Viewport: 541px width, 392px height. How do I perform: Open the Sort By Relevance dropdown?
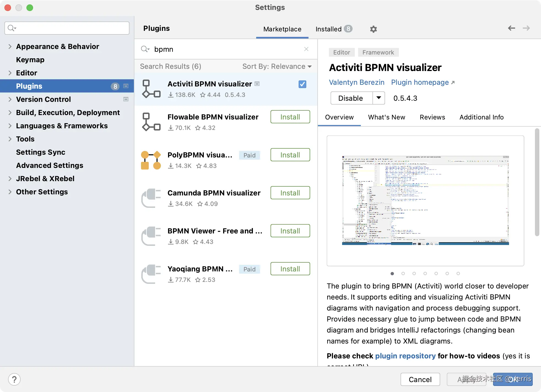pyautogui.click(x=277, y=66)
